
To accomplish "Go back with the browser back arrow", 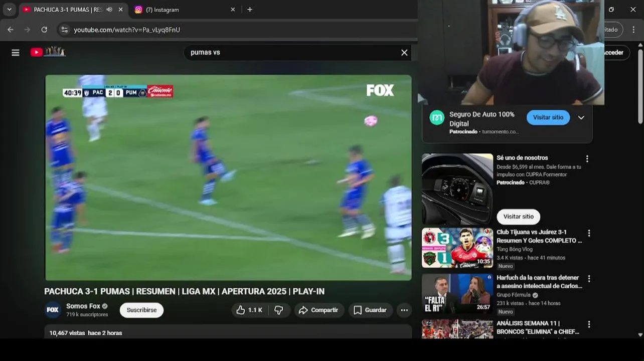I will [x=11, y=30].
